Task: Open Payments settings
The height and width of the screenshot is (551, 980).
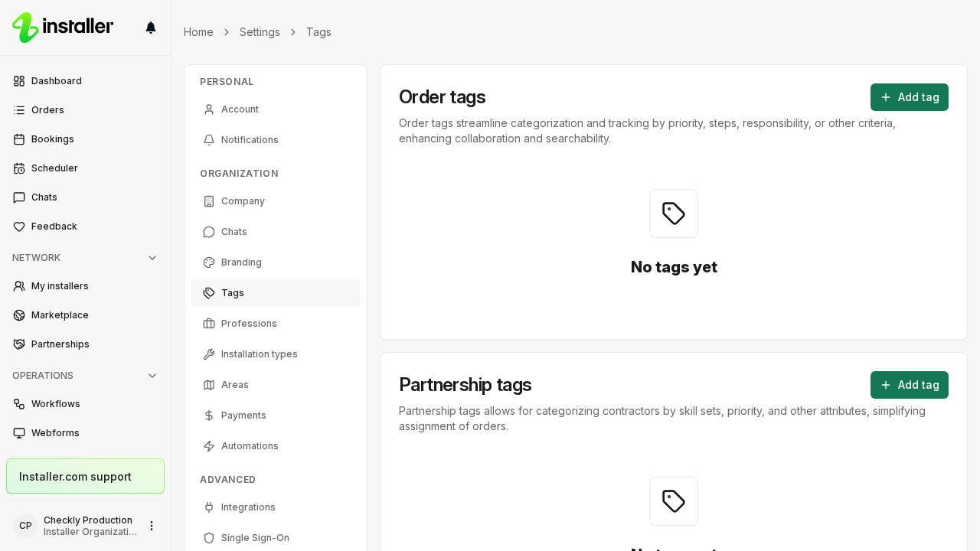Action: point(276,416)
